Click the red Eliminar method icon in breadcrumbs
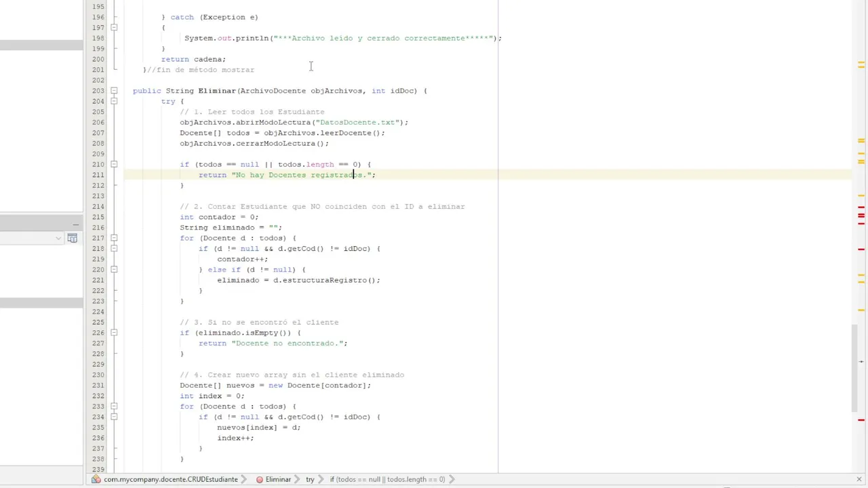Image resolution: width=868 pixels, height=488 pixels. (260, 479)
